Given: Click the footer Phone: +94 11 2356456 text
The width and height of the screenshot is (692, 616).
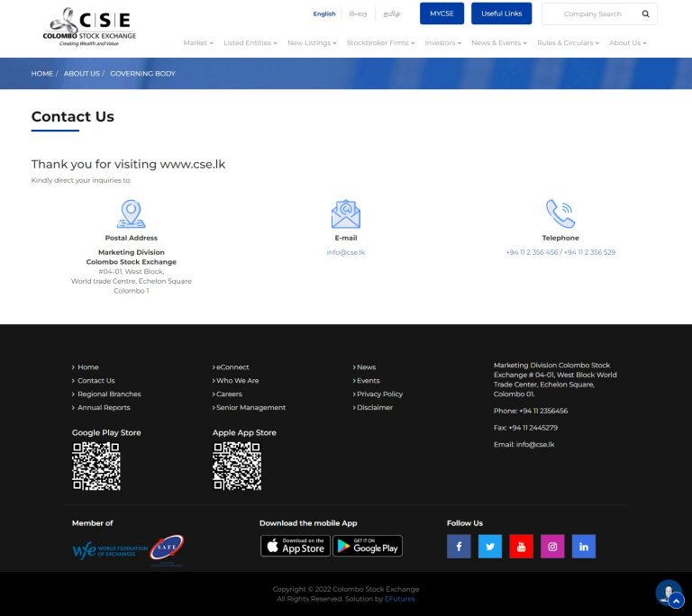Looking at the screenshot, I should 531,411.
